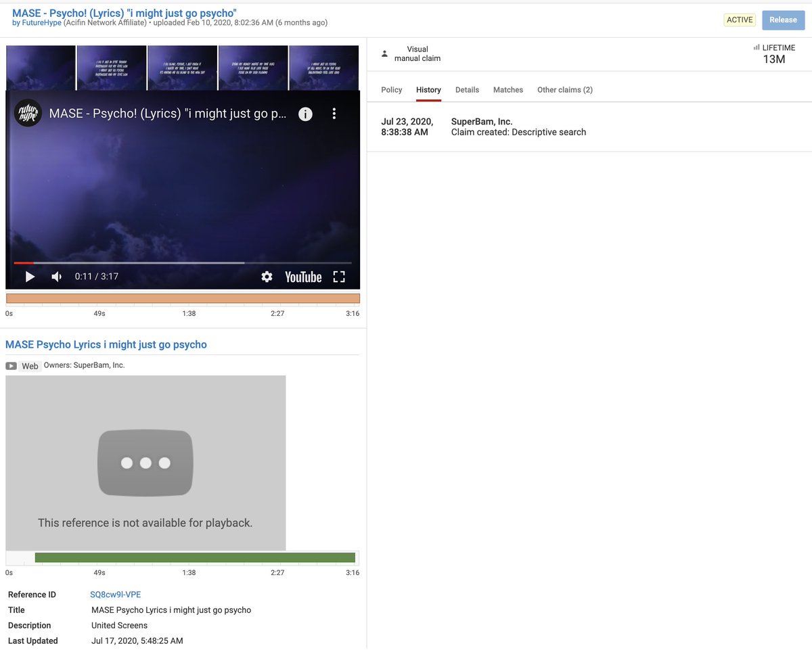
Task: Click the Owners: SuperBam, Inc. text
Action: click(85, 365)
